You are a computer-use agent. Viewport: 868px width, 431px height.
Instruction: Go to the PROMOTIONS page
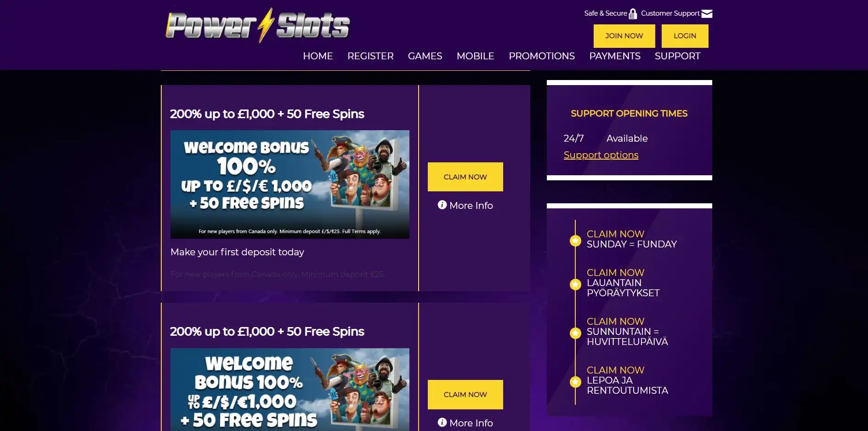click(x=542, y=56)
